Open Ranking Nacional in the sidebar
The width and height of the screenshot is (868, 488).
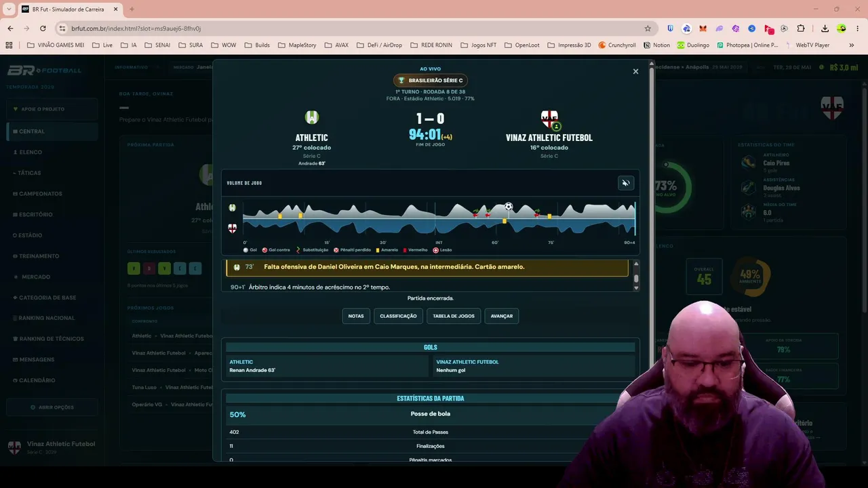point(52,318)
